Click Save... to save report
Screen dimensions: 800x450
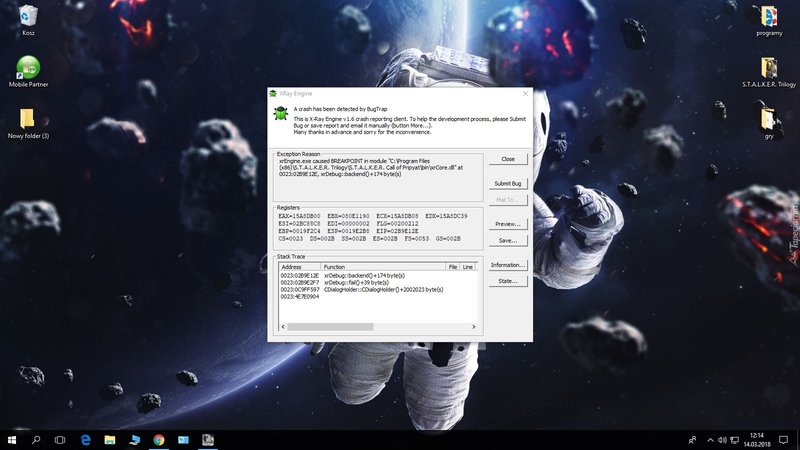click(x=508, y=240)
